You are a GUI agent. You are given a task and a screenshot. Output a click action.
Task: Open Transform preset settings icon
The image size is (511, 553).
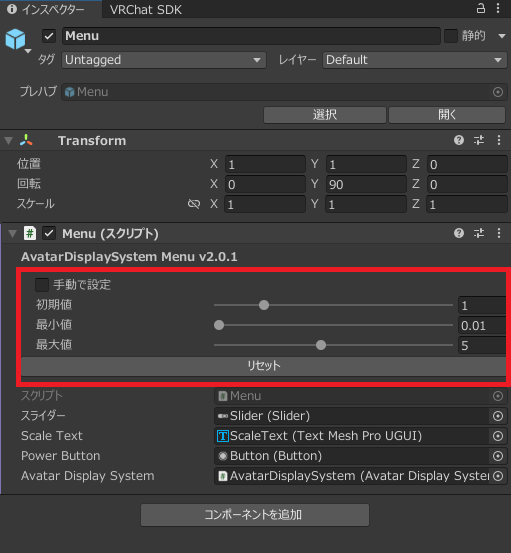pos(479,140)
